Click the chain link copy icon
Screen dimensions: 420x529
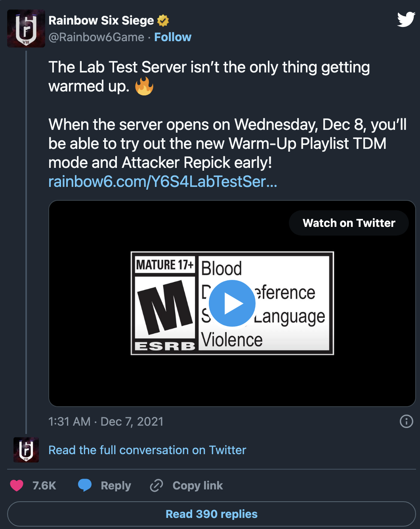(x=157, y=485)
